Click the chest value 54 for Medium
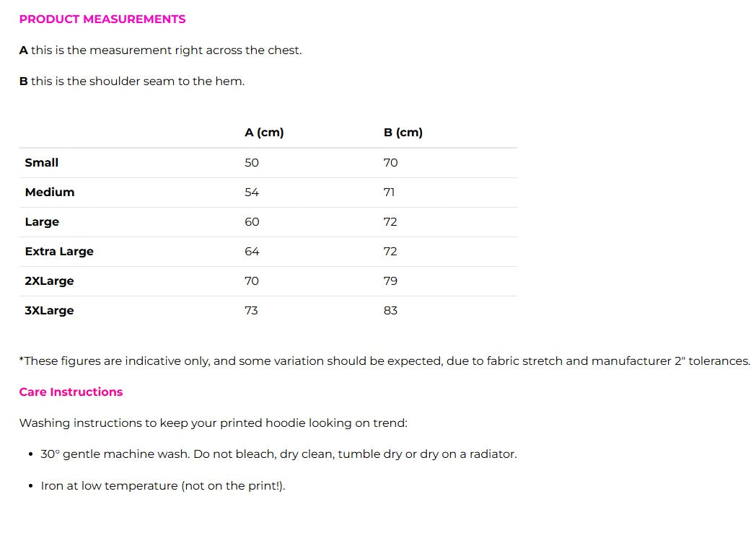The width and height of the screenshot is (756, 543). point(252,193)
